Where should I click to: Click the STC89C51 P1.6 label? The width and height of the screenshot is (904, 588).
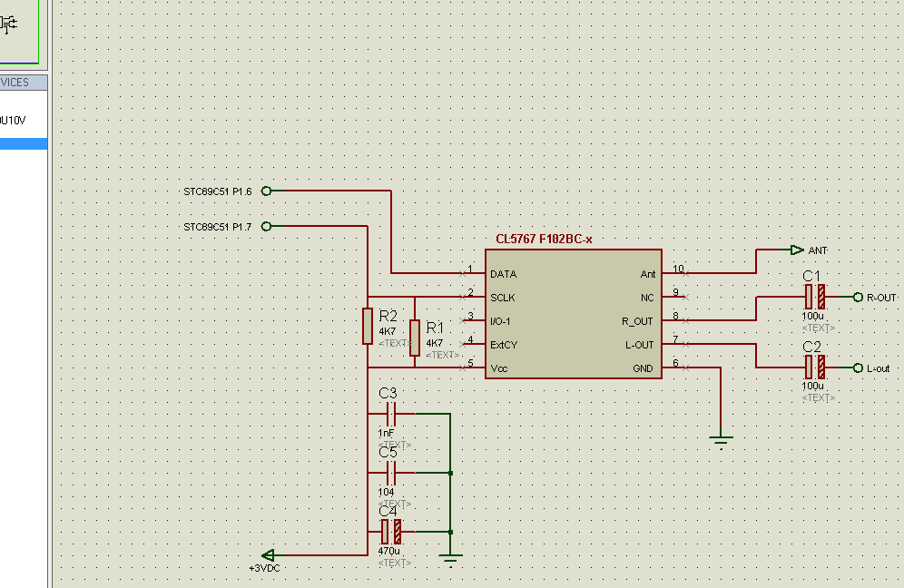[x=217, y=191]
